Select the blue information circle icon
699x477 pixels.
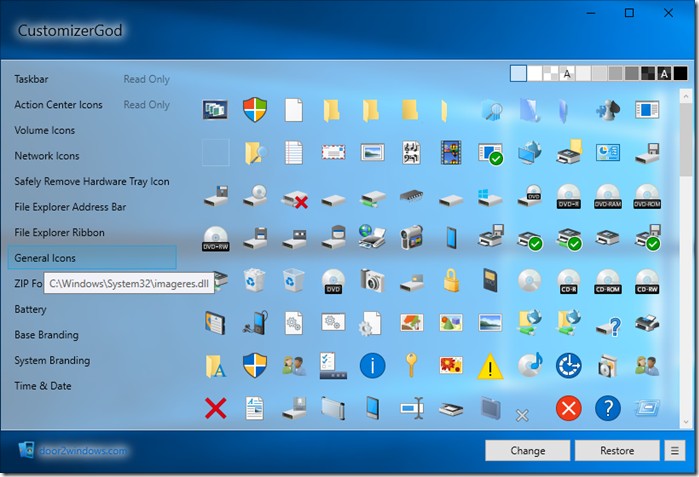pos(372,366)
